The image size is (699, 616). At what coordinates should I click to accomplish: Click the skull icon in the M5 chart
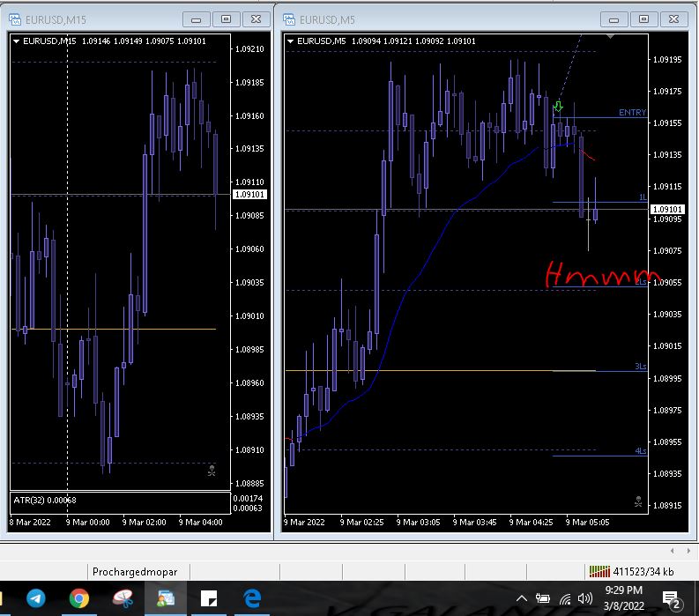coord(638,502)
